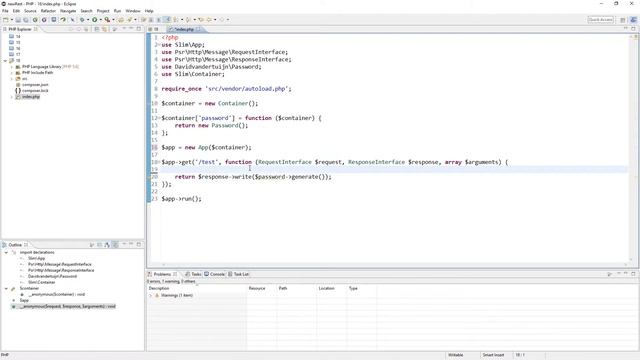Sort by the Location column header

point(331,288)
